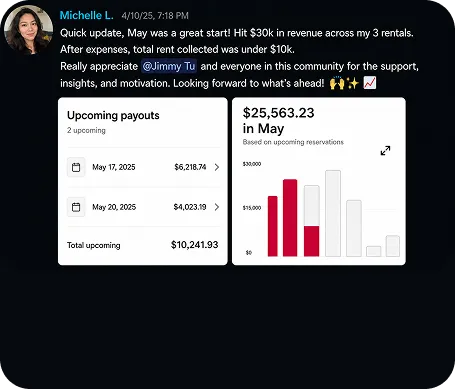Click the Upcoming payouts heading
Screen dimensions: 455x389
[x=113, y=115]
